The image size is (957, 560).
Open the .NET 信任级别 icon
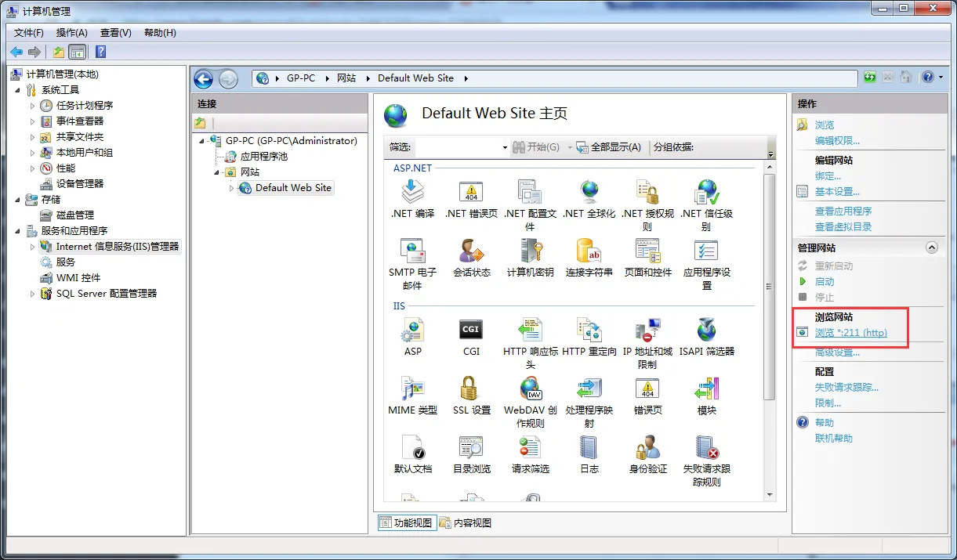point(706,192)
